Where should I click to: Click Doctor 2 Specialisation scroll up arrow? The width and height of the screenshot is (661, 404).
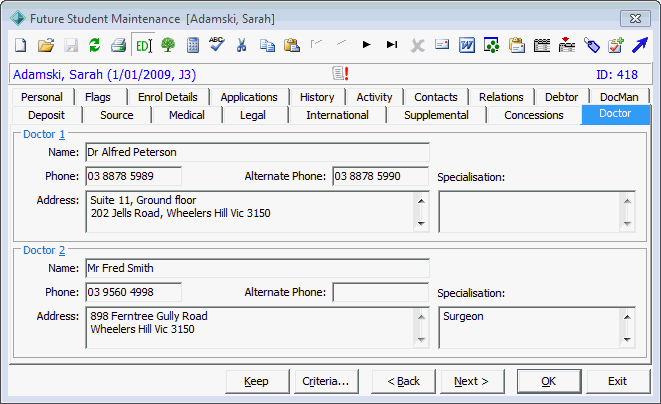(x=627, y=317)
